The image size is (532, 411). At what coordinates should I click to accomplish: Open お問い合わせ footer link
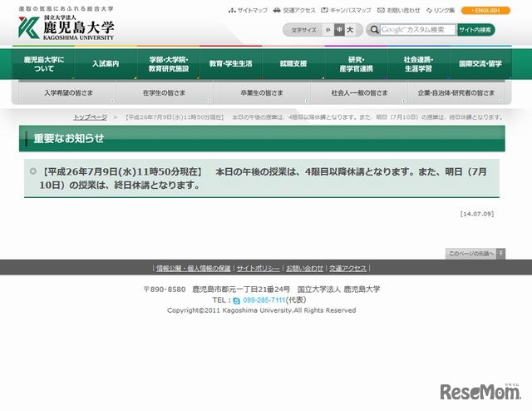[x=305, y=269]
